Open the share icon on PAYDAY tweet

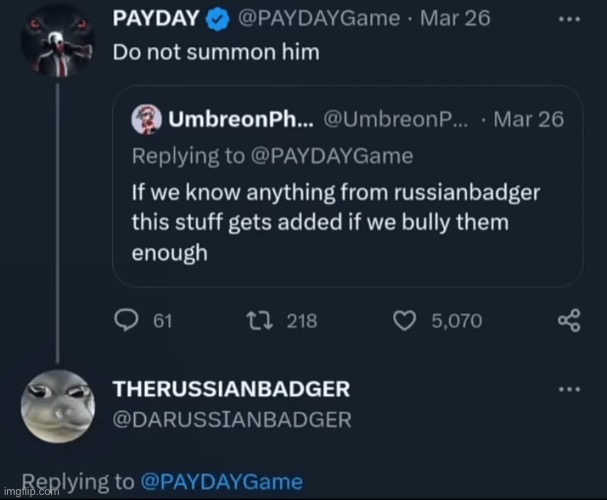click(x=568, y=320)
